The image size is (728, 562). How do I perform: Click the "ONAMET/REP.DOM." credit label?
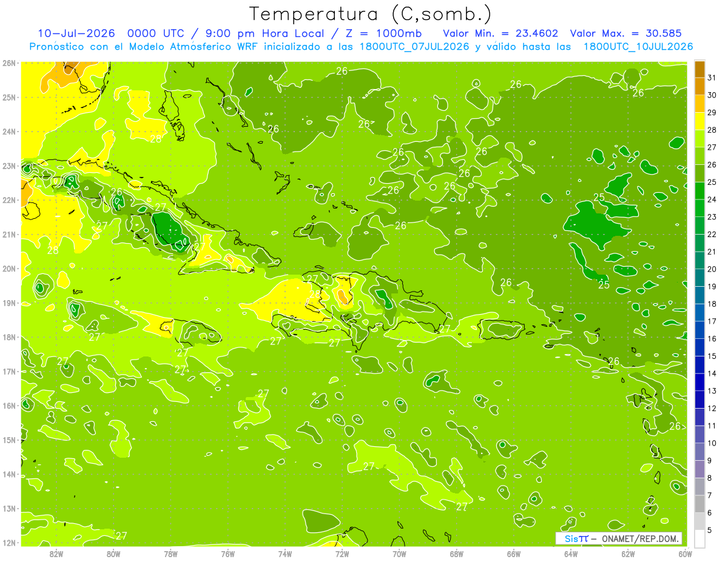tap(639, 538)
